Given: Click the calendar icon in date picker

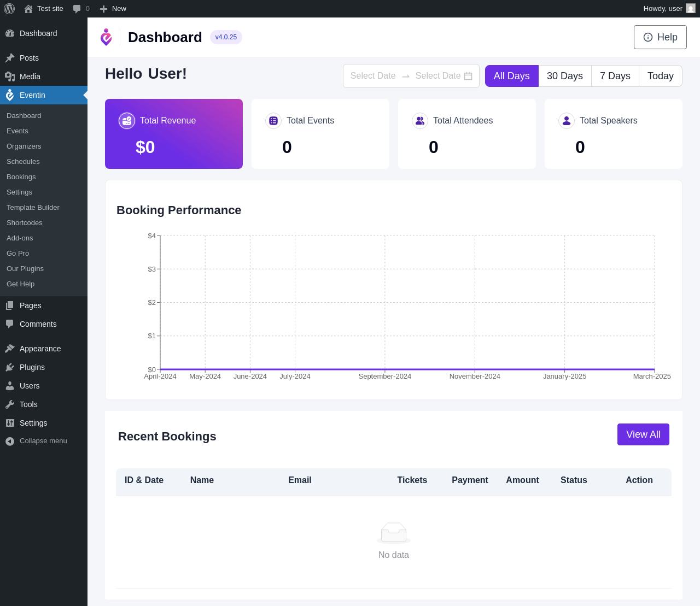Looking at the screenshot, I should point(468,76).
